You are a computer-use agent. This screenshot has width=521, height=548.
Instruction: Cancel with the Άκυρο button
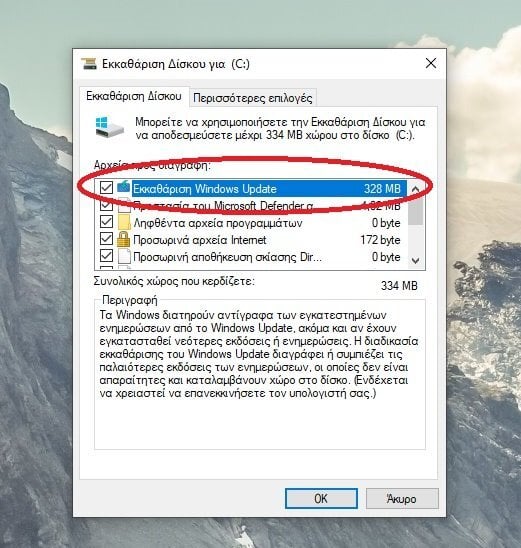402,498
